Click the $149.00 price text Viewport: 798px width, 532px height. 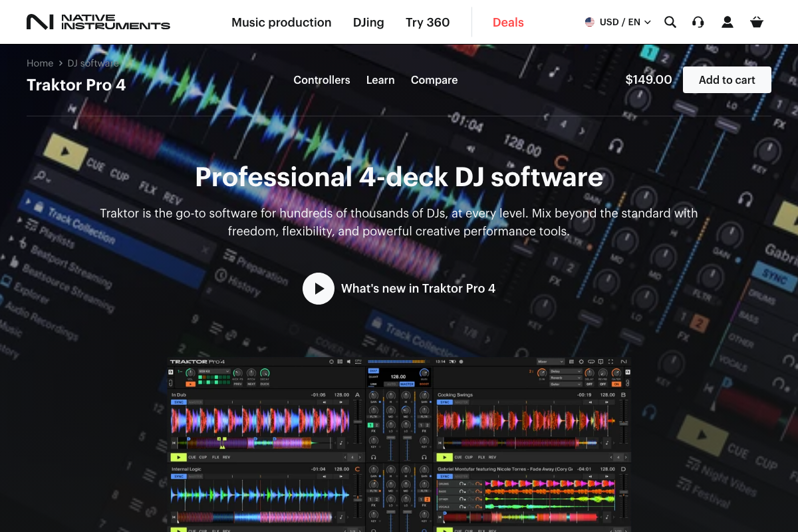coord(649,80)
